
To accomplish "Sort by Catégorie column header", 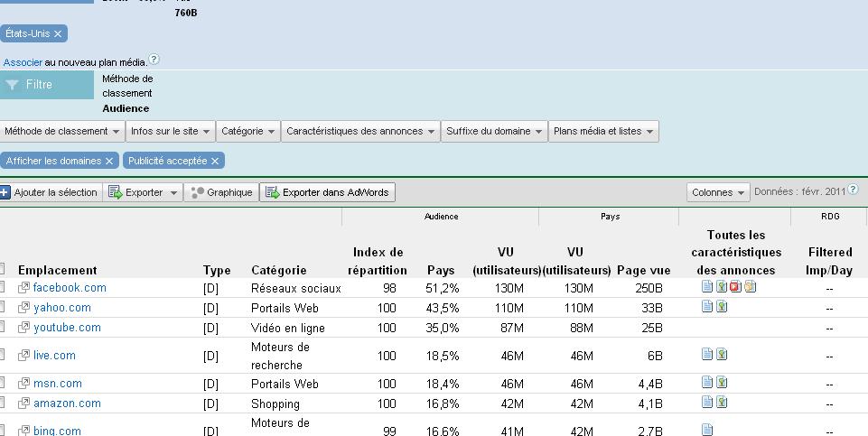I will (x=278, y=271).
